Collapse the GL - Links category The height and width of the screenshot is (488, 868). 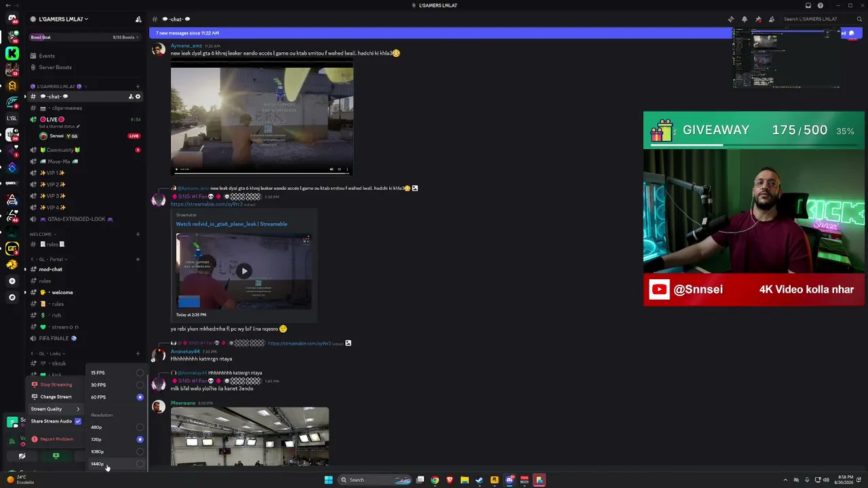coord(48,354)
